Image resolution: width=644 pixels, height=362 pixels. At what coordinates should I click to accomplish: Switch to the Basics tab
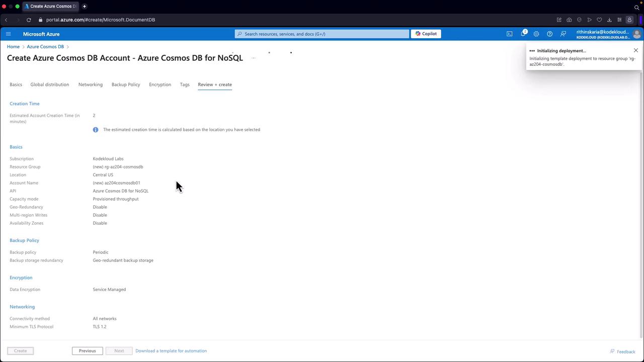click(x=16, y=84)
